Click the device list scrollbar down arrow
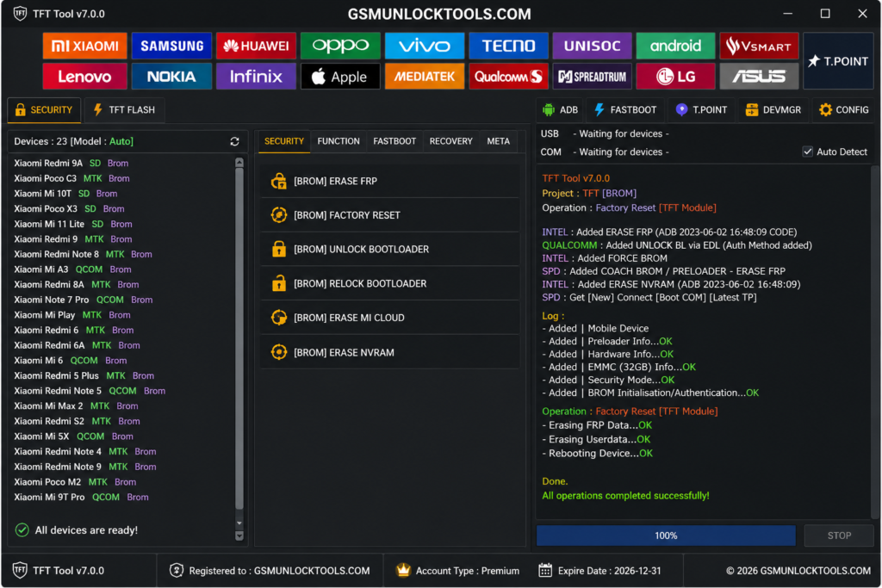 (x=239, y=536)
